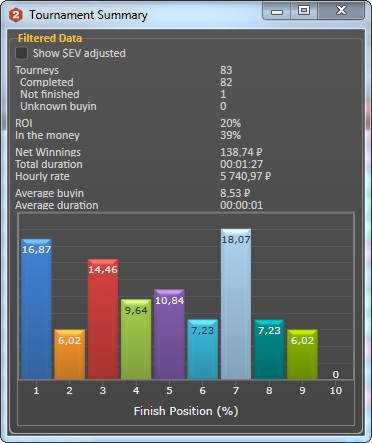Viewport: 372px width, 443px height.
Task: Select the lime 6,02 bar for position 9
Action: pos(302,354)
